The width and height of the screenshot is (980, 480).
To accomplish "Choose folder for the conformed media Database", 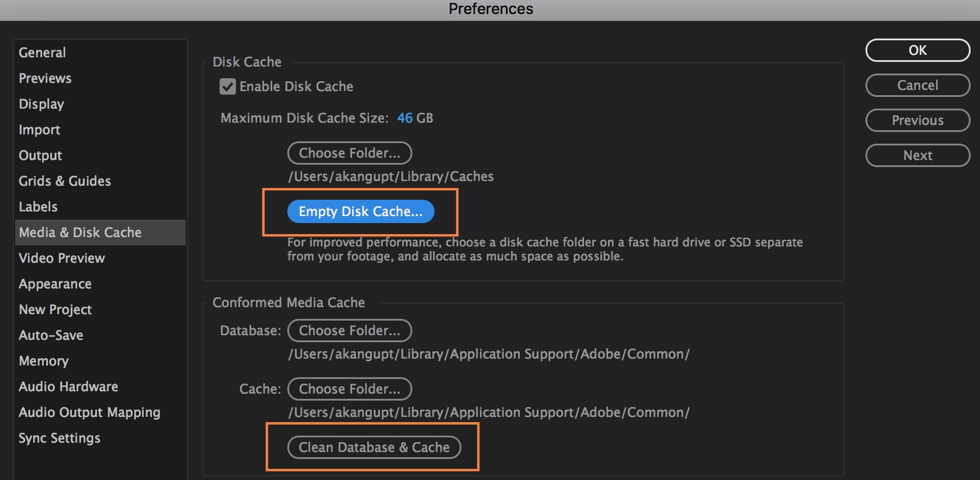I will (x=349, y=331).
